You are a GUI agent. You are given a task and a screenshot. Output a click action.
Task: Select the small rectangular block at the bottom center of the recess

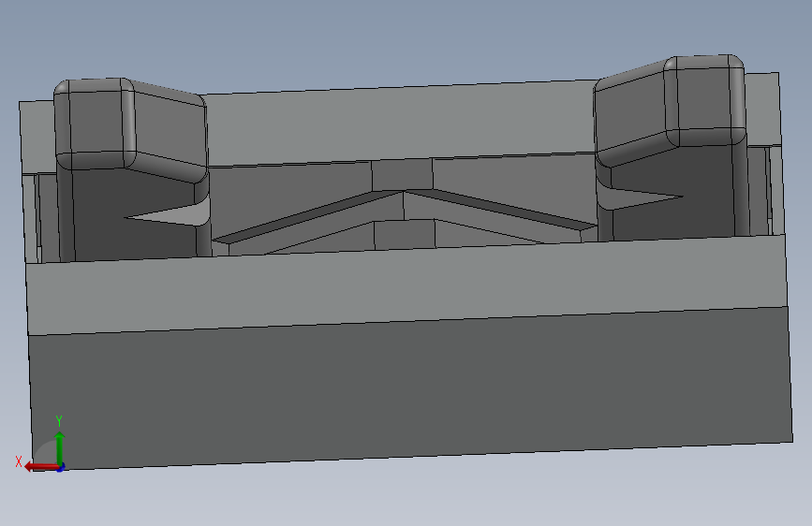click(x=405, y=234)
